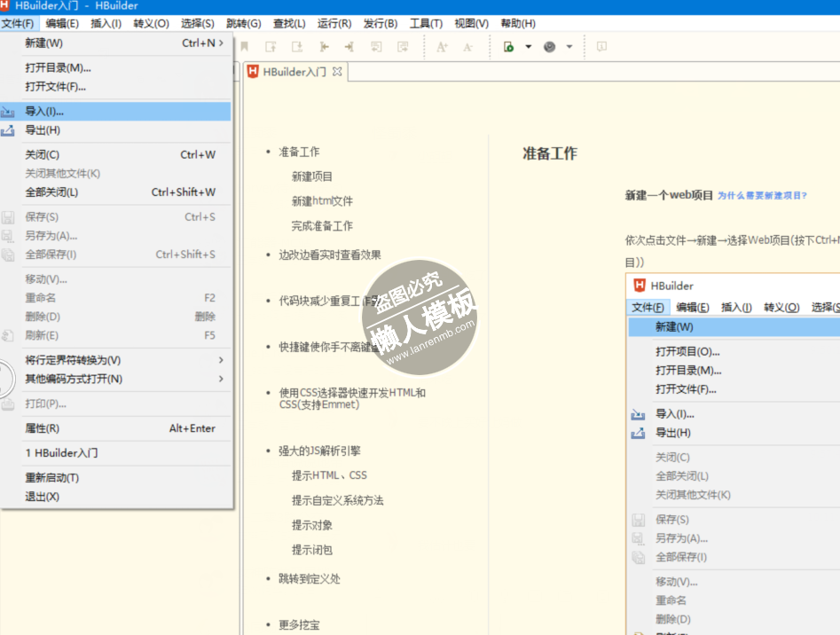Open the 工具(T) menu
840x635 pixels.
pyautogui.click(x=426, y=24)
